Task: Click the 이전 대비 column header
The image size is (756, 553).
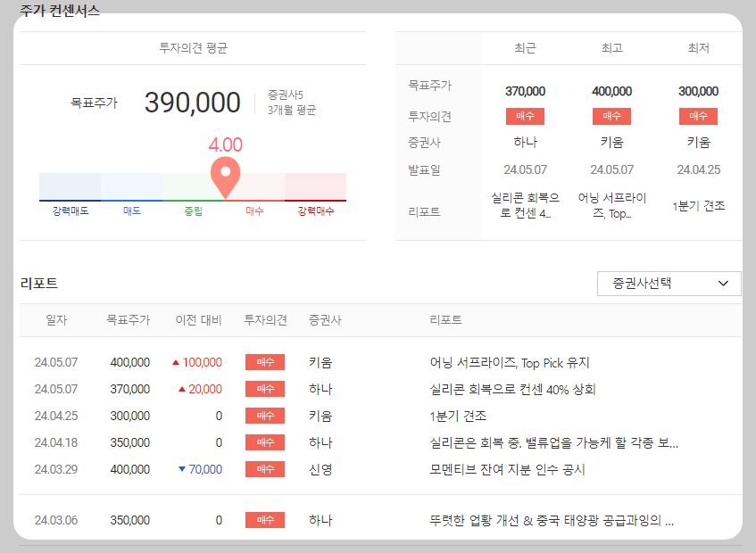Action: click(x=198, y=320)
